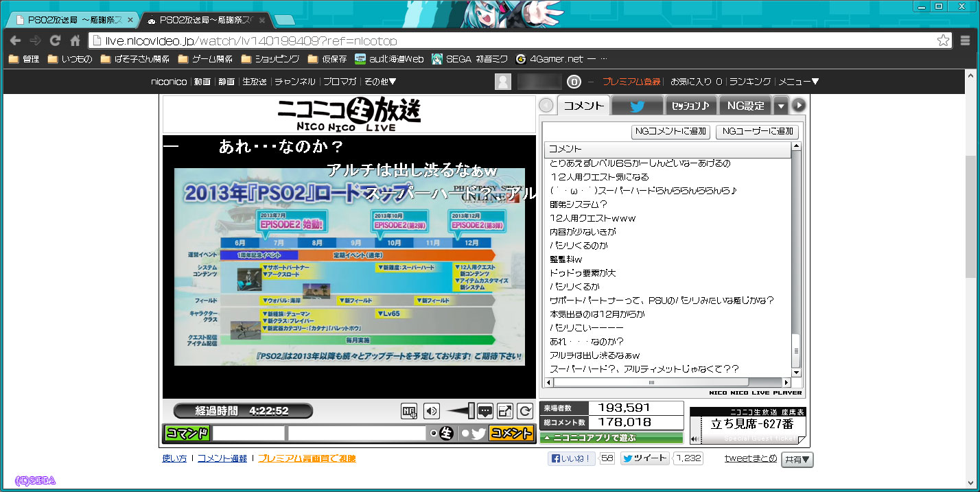Open the 静画 navigation item
Viewport: 980px width, 492px height.
click(x=226, y=82)
